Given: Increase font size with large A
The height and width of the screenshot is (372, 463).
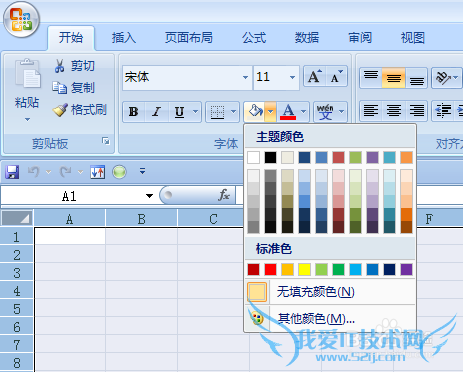Looking at the screenshot, I should tap(314, 77).
